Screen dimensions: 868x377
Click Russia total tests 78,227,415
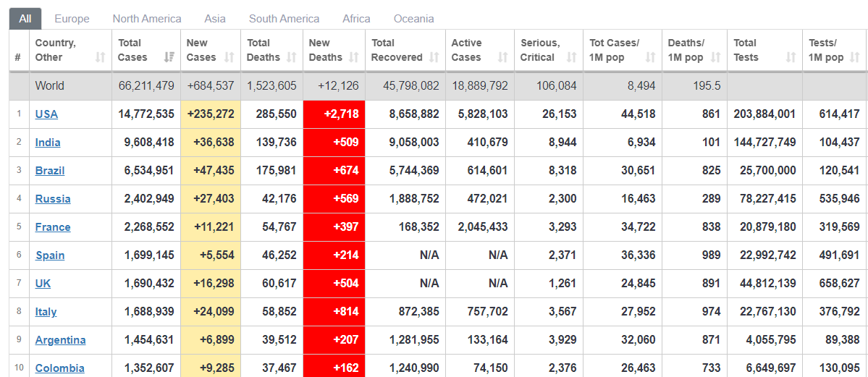tap(764, 199)
